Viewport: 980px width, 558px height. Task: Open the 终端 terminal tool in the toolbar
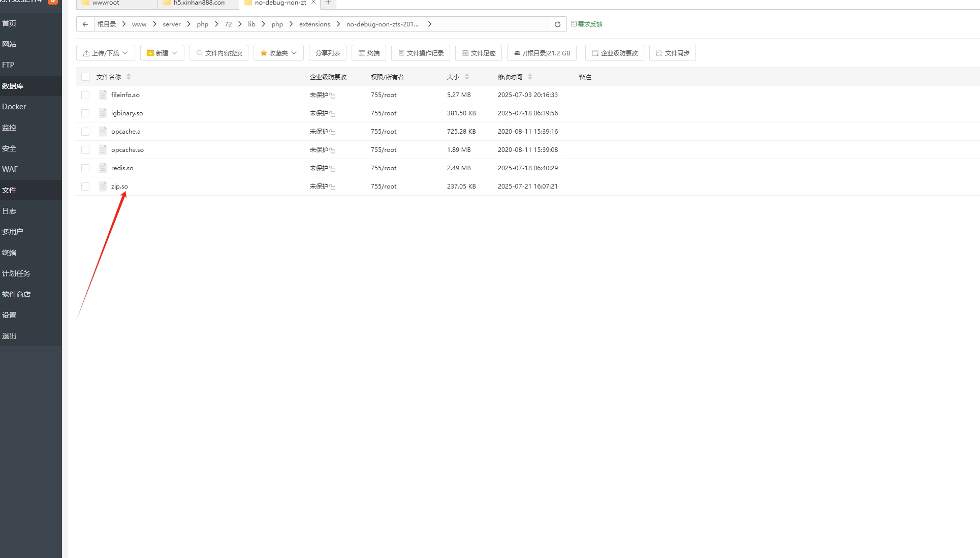[x=369, y=53]
